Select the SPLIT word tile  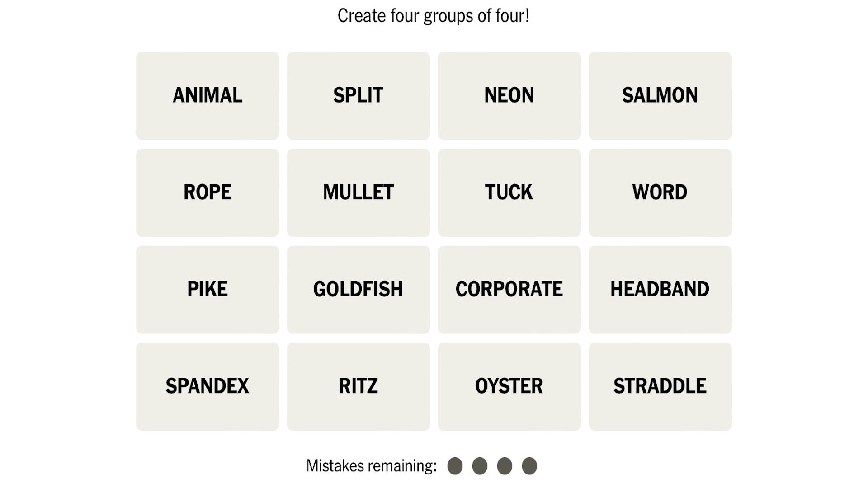click(x=358, y=95)
